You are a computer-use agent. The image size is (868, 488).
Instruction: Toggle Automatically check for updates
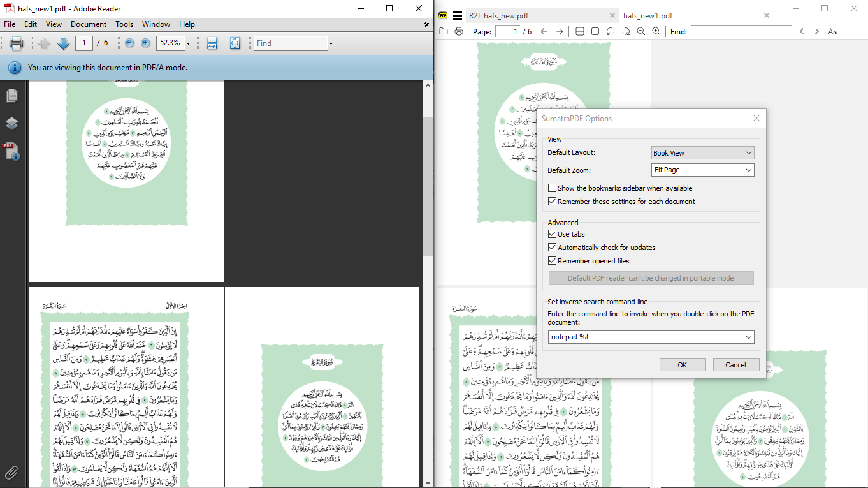tap(553, 248)
